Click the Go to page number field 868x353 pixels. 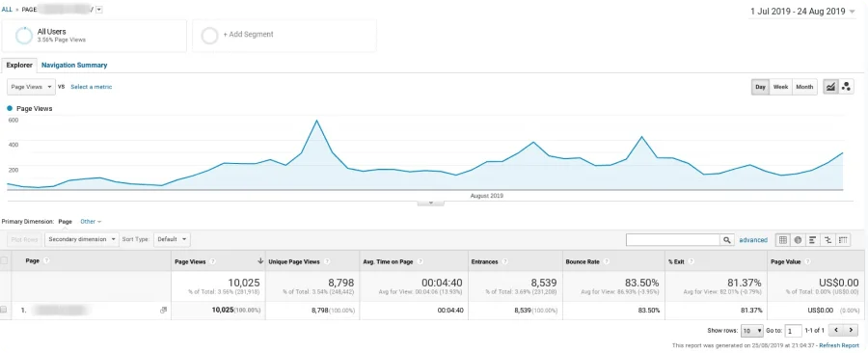tap(794, 331)
